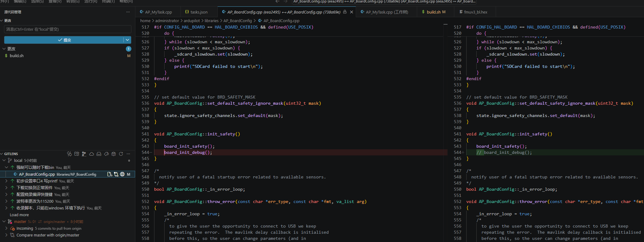Click deleted line 544 in left diff pane

(x=301, y=152)
